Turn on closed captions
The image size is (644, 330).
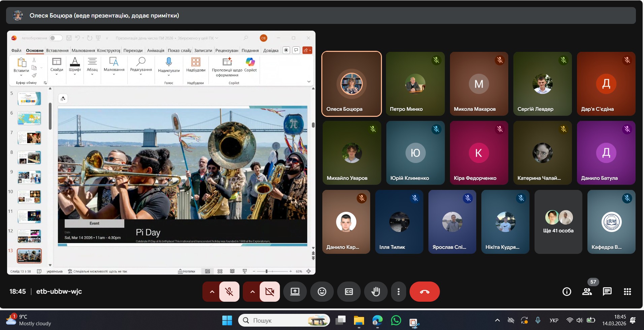[349, 292]
